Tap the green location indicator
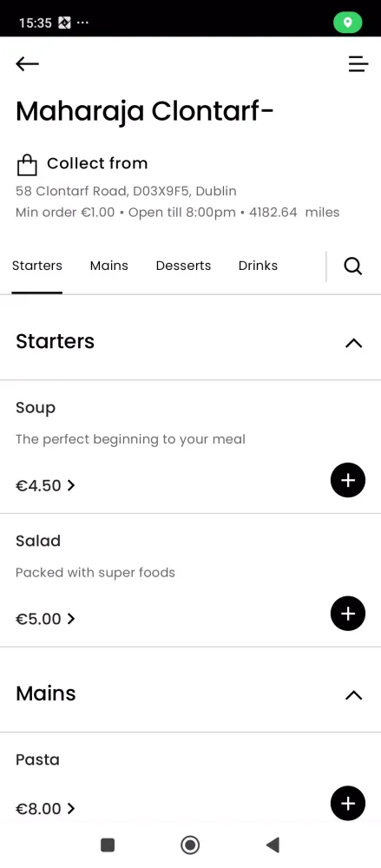 coord(348,23)
